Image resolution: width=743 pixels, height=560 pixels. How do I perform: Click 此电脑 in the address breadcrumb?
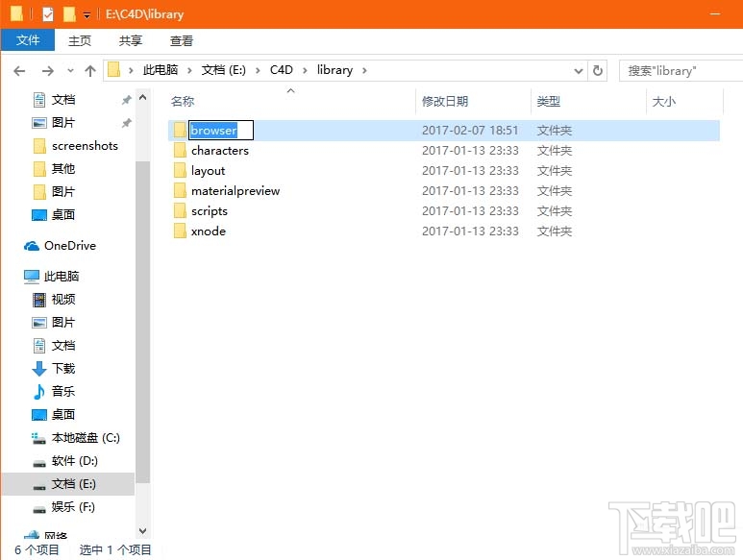click(161, 70)
